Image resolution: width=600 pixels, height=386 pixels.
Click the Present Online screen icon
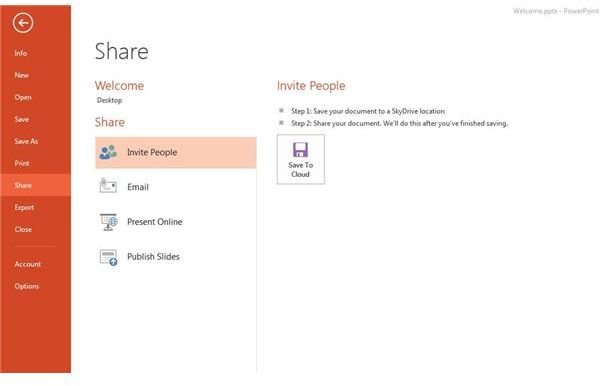click(109, 222)
